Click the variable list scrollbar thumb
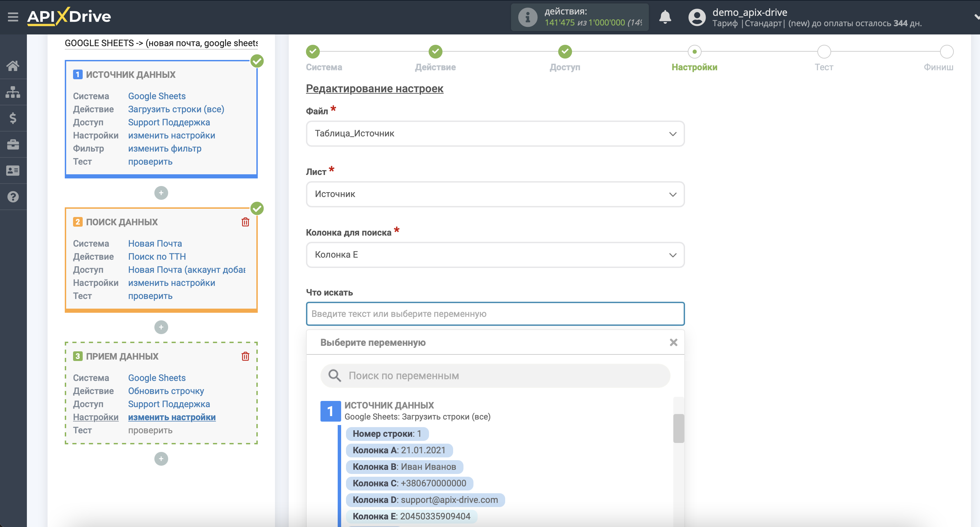 pos(678,428)
